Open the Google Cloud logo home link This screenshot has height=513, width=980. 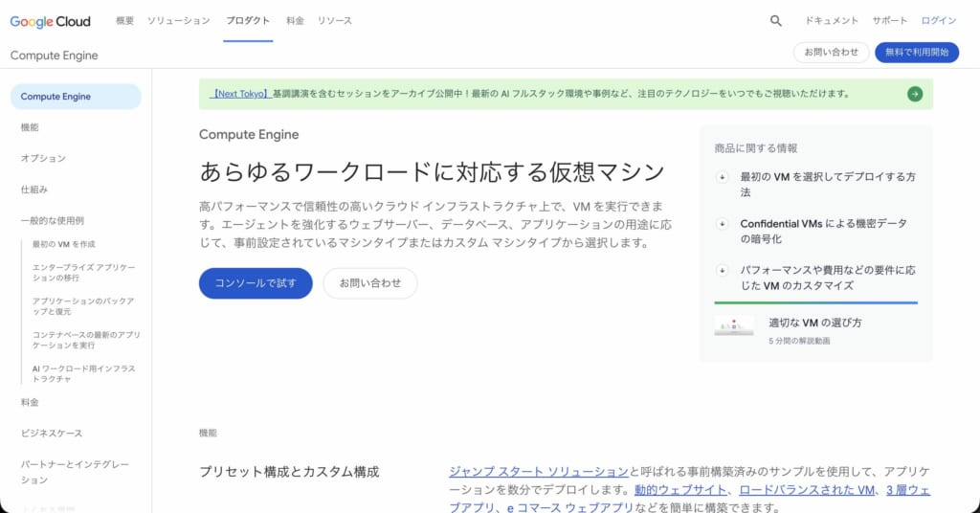(x=50, y=21)
